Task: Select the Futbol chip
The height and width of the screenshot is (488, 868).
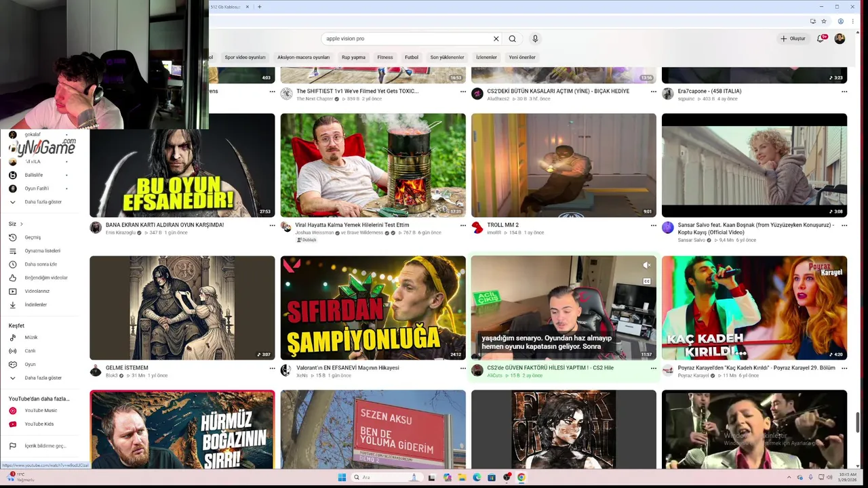Action: [x=412, y=58]
